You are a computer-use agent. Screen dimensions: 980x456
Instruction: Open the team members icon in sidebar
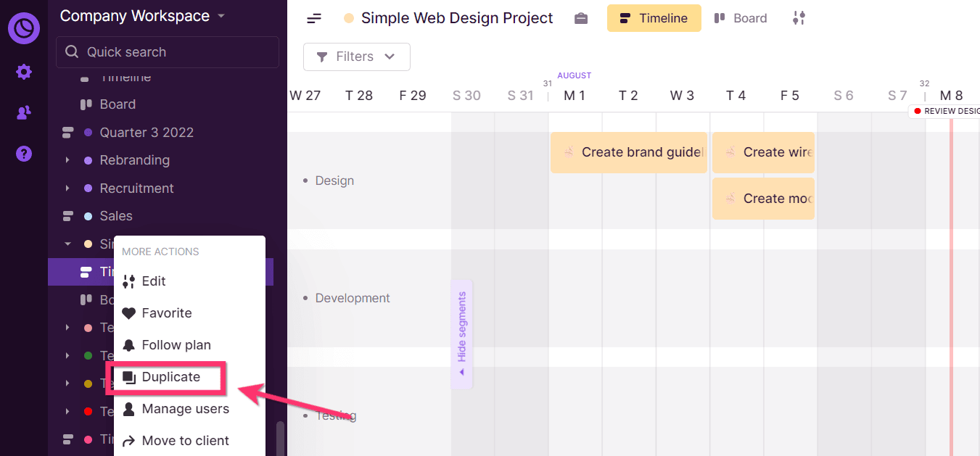pos(22,112)
